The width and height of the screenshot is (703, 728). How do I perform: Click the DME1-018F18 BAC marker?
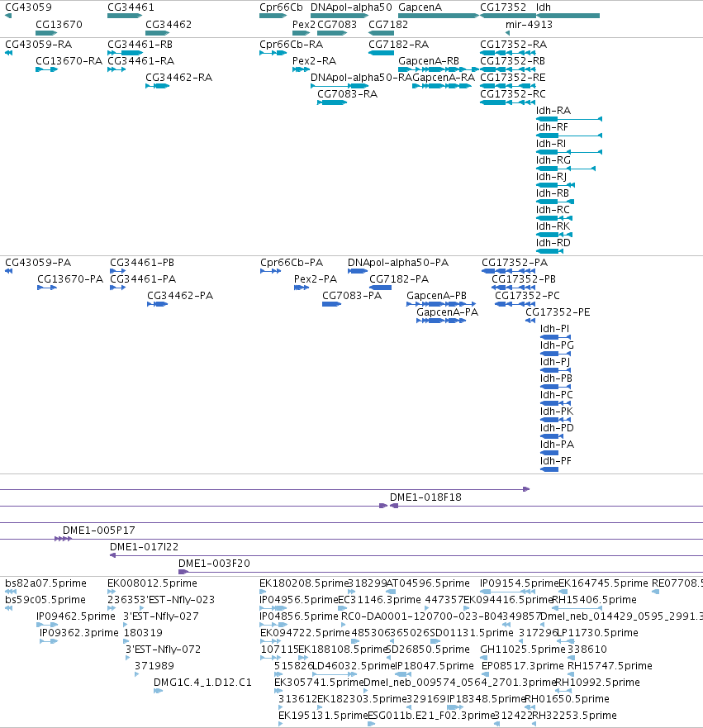pos(394,506)
